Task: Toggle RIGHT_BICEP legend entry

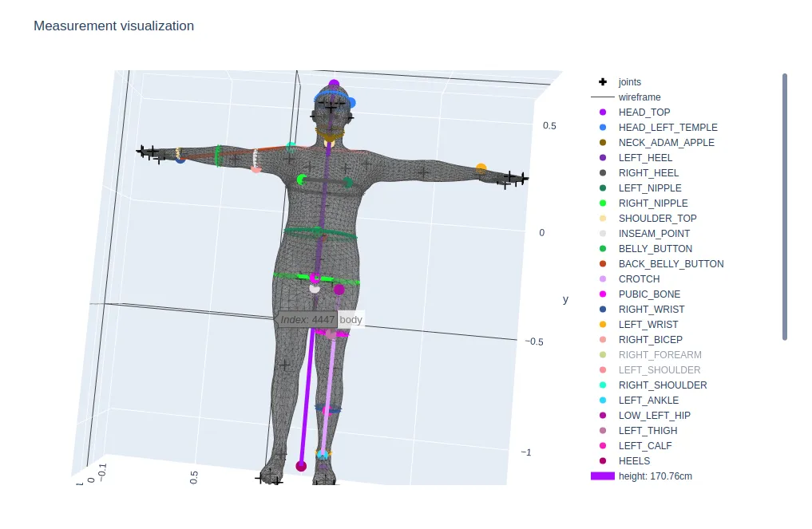Action: coord(651,339)
